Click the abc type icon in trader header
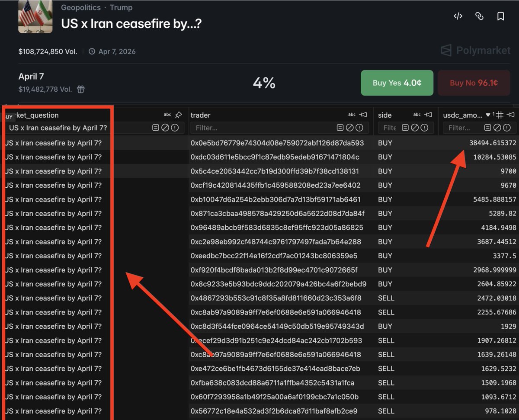 (352, 115)
